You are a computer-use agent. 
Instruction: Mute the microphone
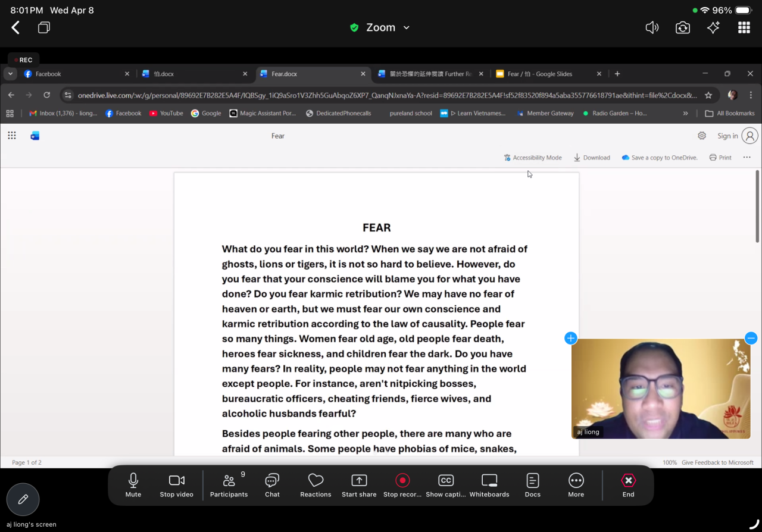tap(133, 485)
